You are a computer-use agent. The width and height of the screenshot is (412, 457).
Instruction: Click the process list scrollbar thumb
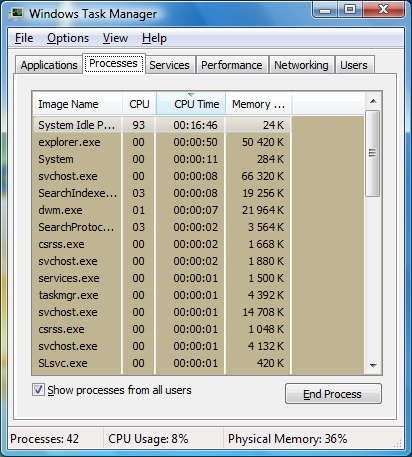(x=373, y=153)
